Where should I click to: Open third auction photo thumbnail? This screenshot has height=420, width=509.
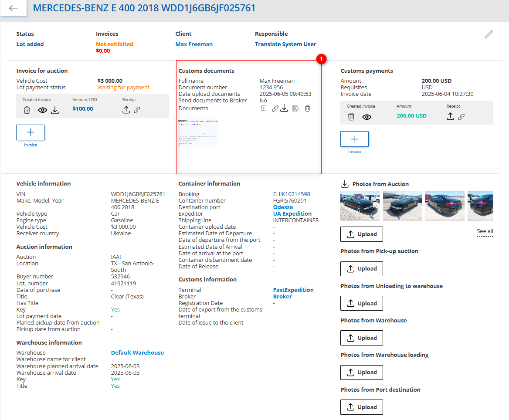[445, 206]
